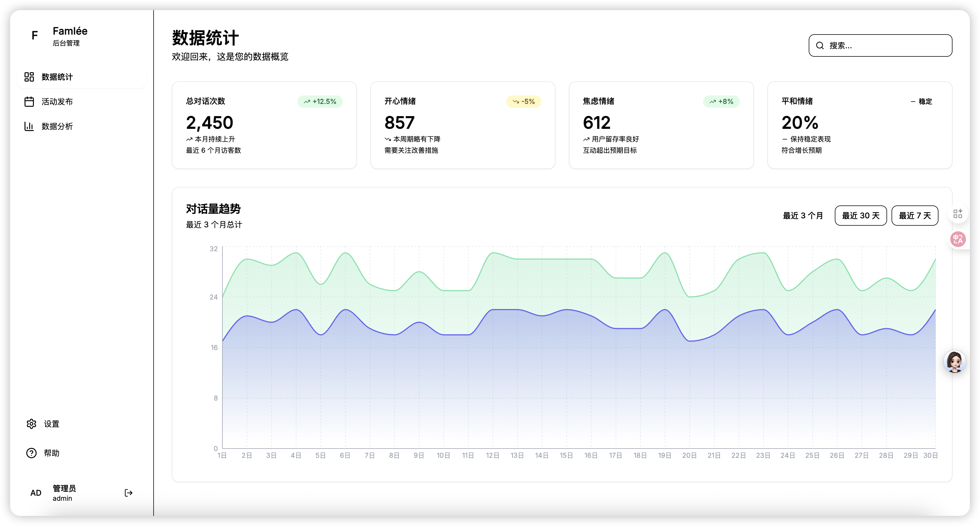Click the +12.5% trend badge
Image resolution: width=980 pixels, height=526 pixels.
click(320, 102)
